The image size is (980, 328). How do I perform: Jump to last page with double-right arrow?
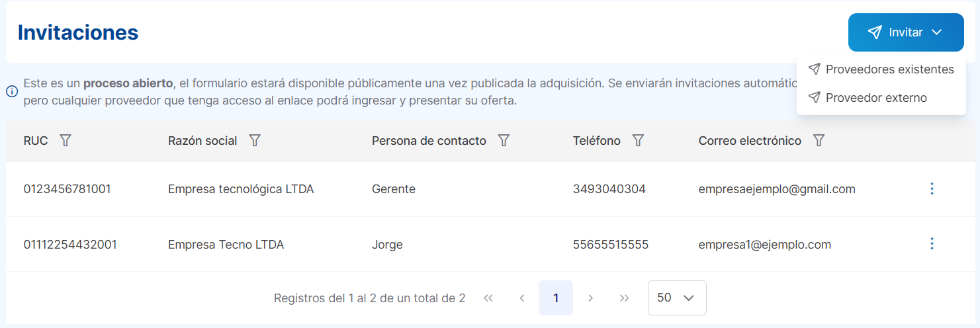[x=624, y=298]
